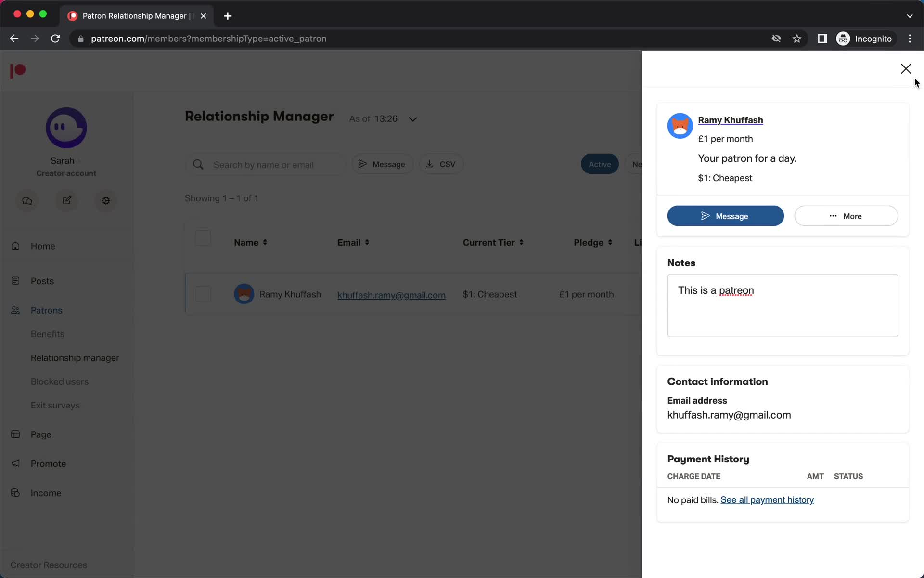The width and height of the screenshot is (924, 578).
Task: Click the Page section icon
Action: (x=15, y=434)
